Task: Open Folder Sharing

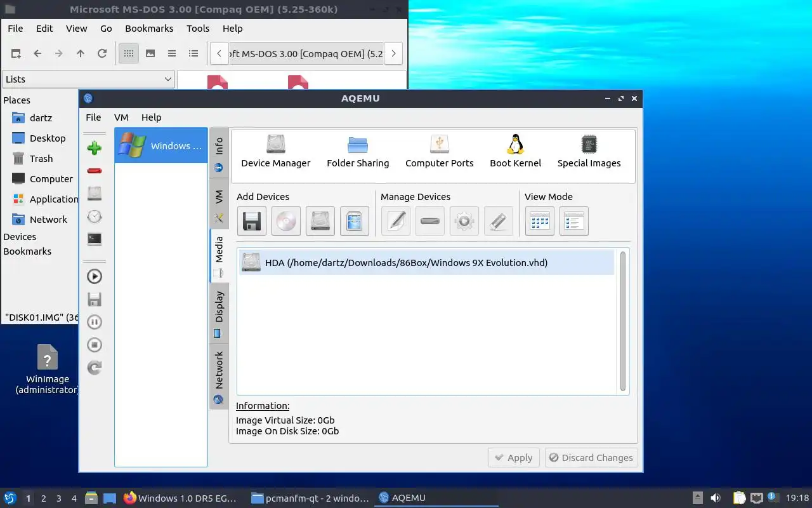Action: (x=358, y=151)
